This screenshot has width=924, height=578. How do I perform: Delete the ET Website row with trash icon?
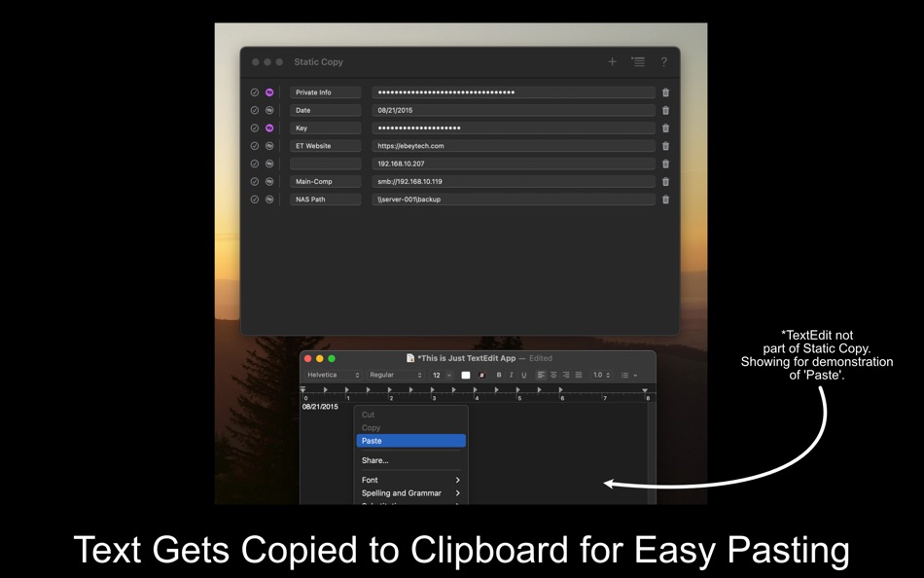665,146
